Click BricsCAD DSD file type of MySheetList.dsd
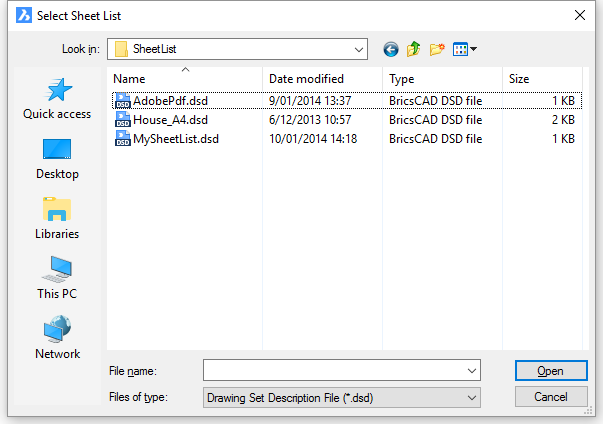 tap(435, 138)
